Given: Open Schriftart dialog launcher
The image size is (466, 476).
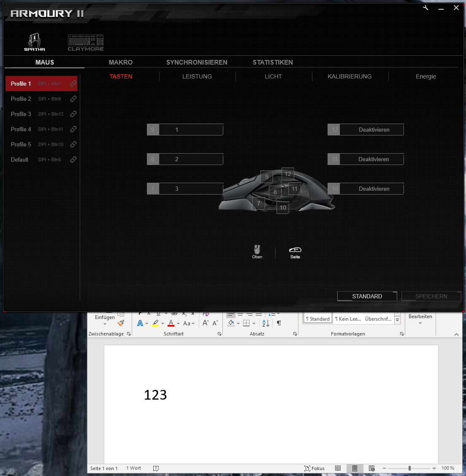Looking at the screenshot, I should click(219, 334).
